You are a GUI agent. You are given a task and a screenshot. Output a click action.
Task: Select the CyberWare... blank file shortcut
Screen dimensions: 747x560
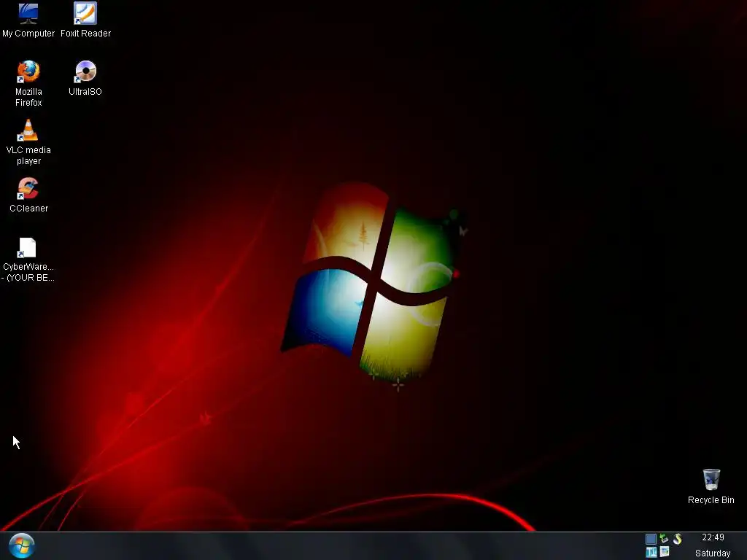(27, 248)
